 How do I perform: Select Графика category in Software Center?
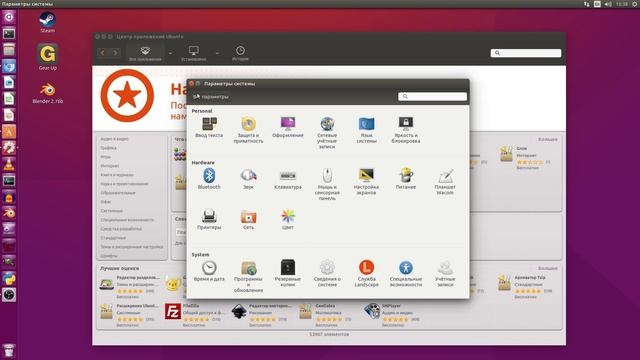(109, 148)
